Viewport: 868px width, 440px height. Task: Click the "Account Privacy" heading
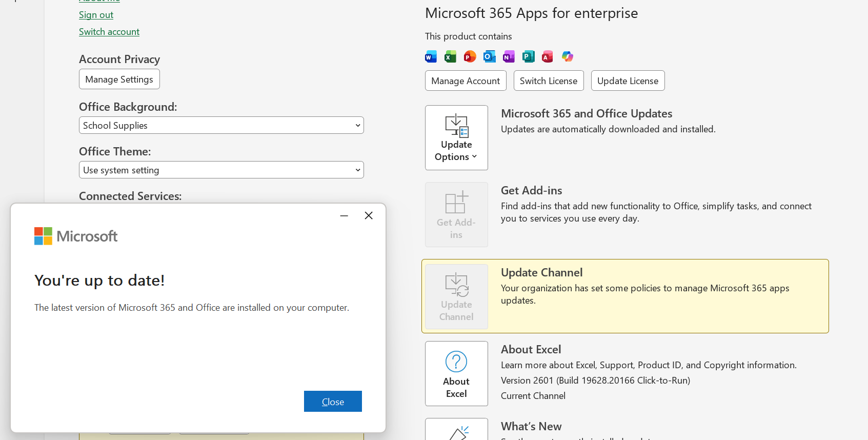(x=119, y=59)
